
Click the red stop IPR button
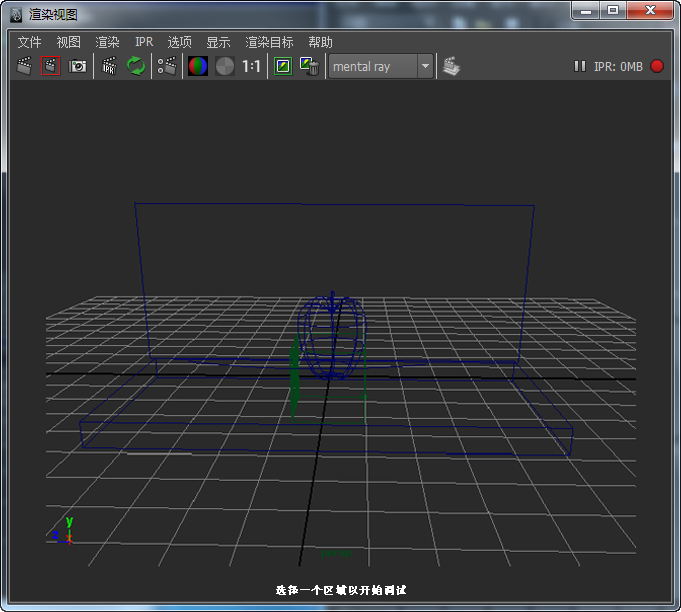657,66
